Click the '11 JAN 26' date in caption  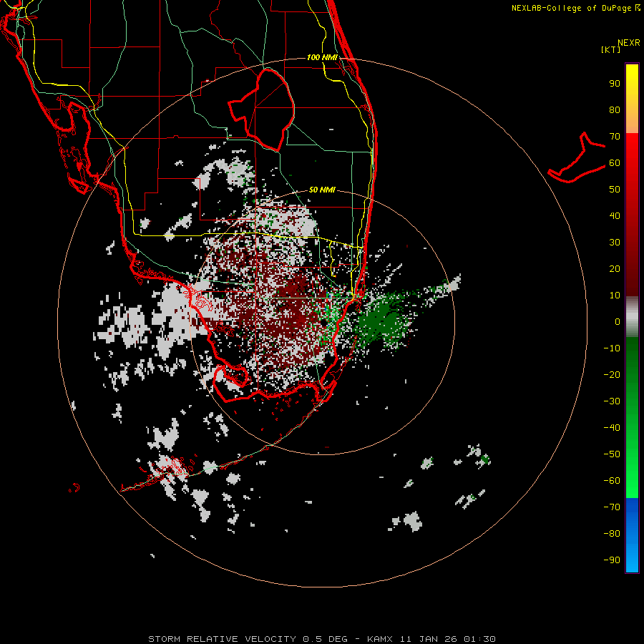[x=429, y=639]
